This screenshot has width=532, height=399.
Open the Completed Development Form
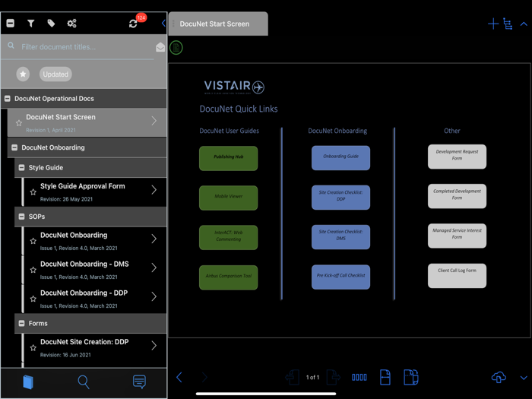click(457, 196)
